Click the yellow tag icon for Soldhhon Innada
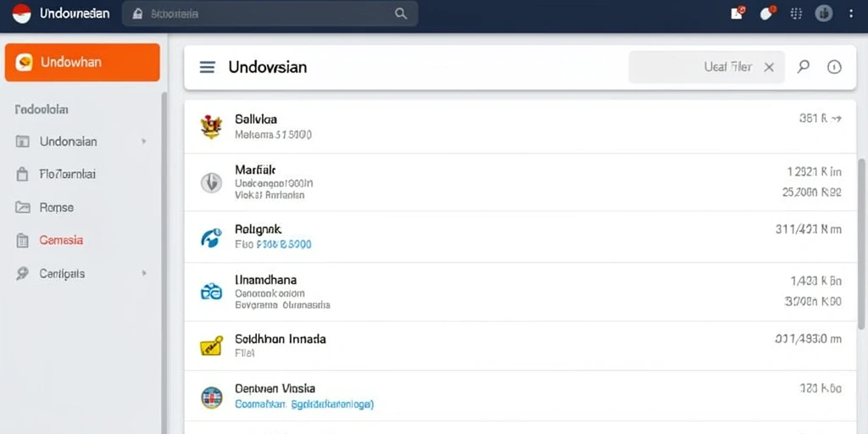Screen dimensions: 868x434 (211, 346)
